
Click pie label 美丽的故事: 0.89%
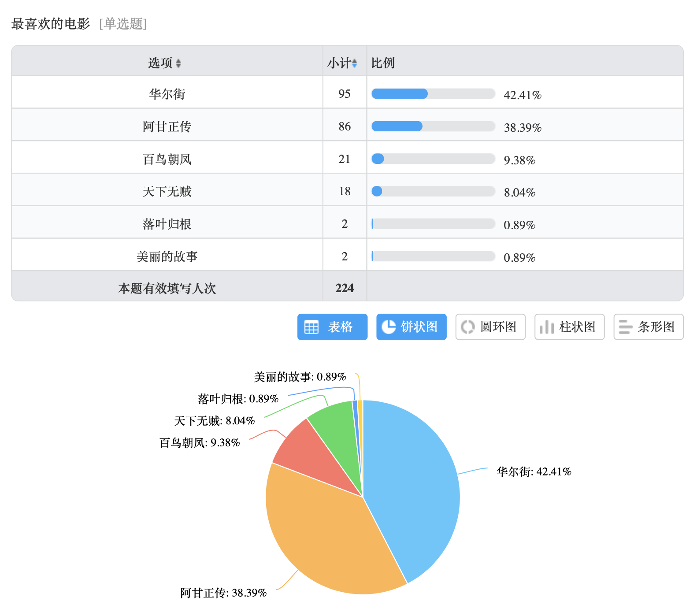pyautogui.click(x=300, y=377)
